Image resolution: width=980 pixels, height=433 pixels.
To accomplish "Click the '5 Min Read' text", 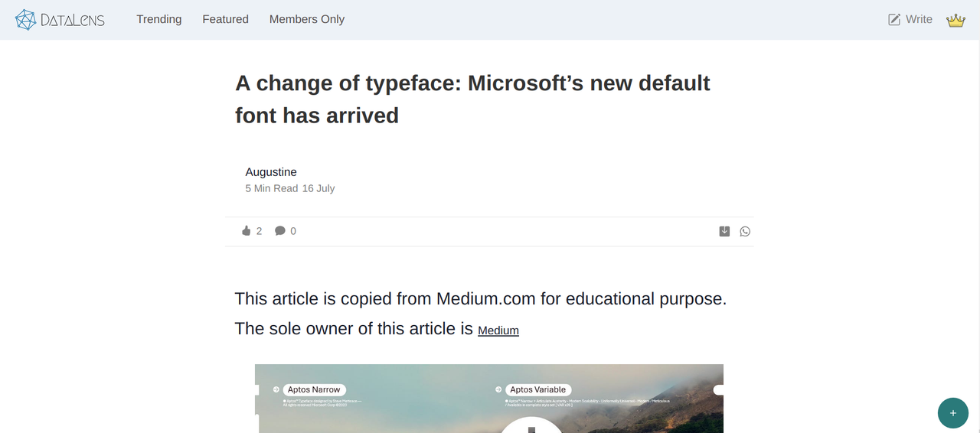I will coord(272,188).
